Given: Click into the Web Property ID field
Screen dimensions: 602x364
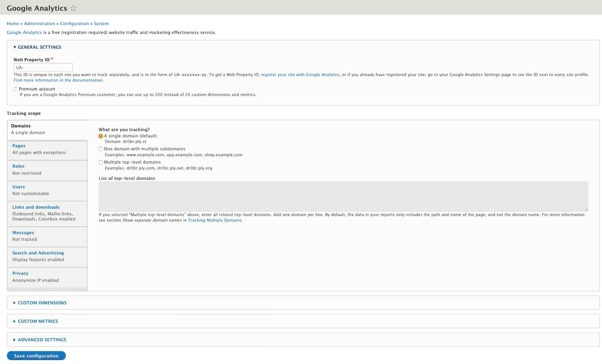Looking at the screenshot, I should coord(43,68).
